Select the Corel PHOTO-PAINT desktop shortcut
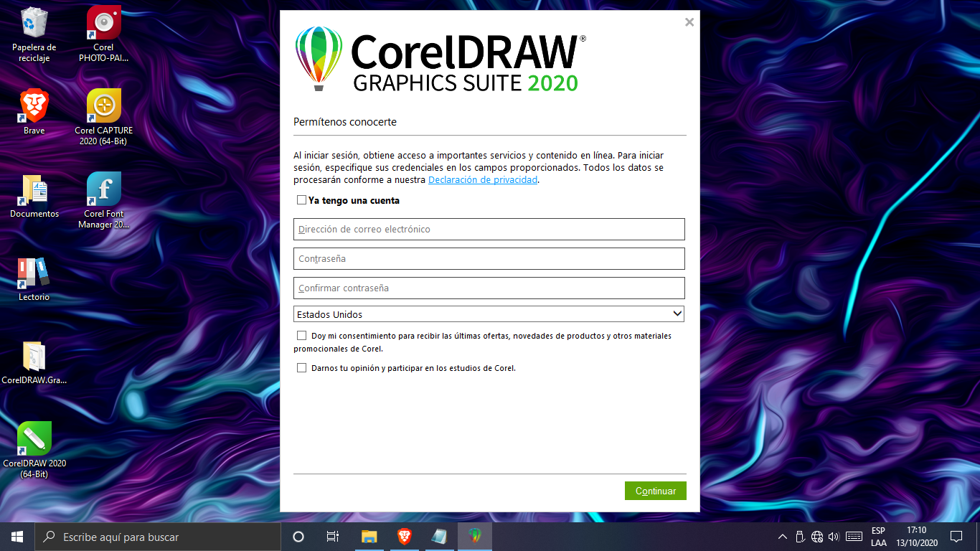 click(104, 34)
